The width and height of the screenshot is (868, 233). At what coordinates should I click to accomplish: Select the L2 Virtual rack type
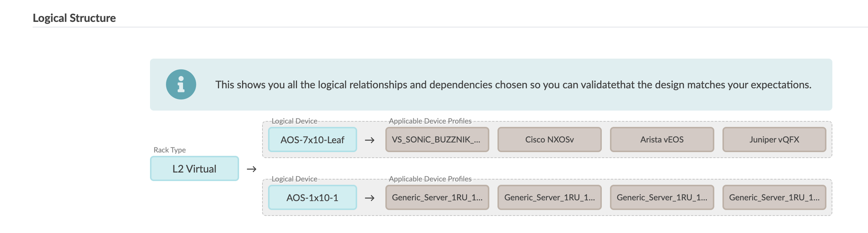click(x=194, y=169)
